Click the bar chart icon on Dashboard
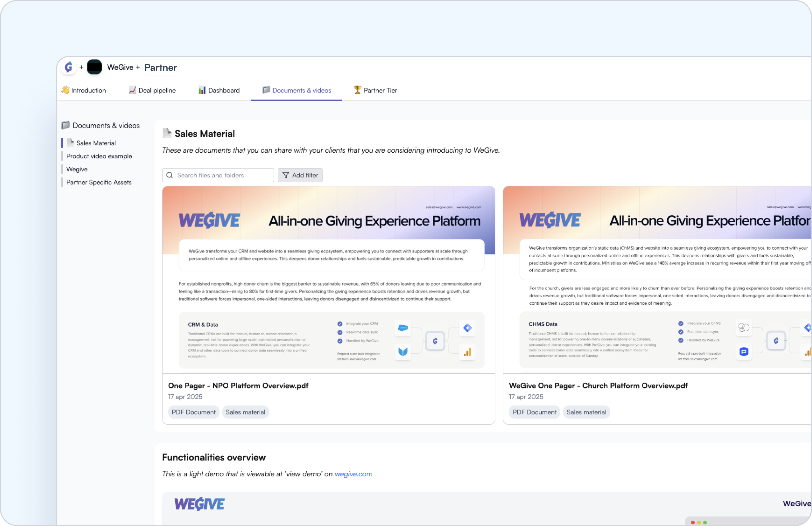Viewport: 812px width, 526px height. (202, 90)
